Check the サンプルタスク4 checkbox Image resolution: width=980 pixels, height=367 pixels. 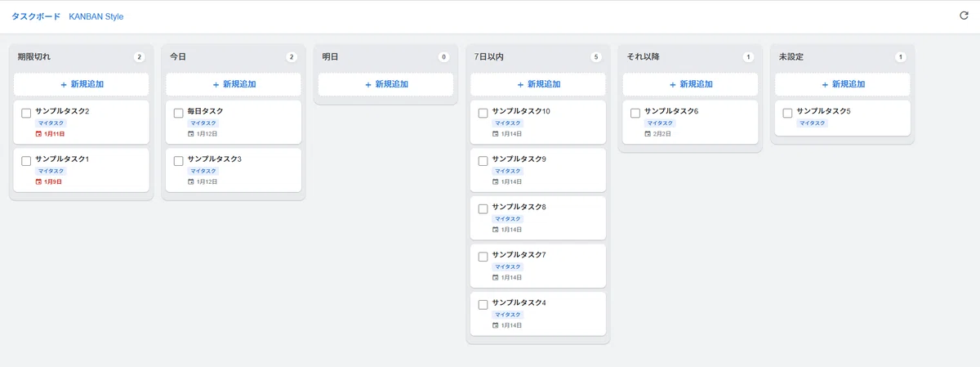483,305
